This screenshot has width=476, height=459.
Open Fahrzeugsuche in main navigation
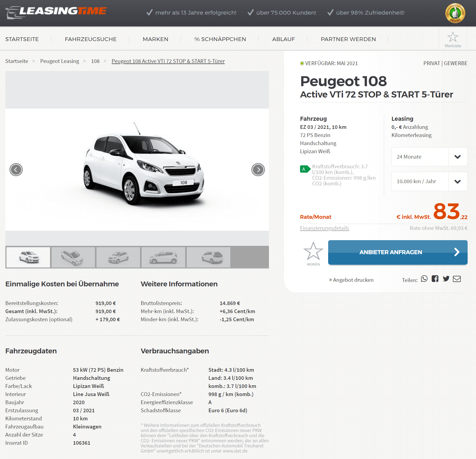click(x=91, y=39)
